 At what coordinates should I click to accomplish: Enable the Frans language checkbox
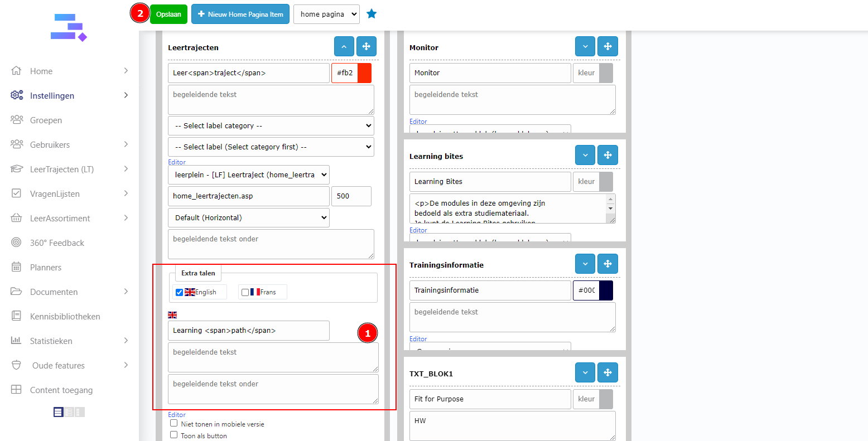point(245,292)
